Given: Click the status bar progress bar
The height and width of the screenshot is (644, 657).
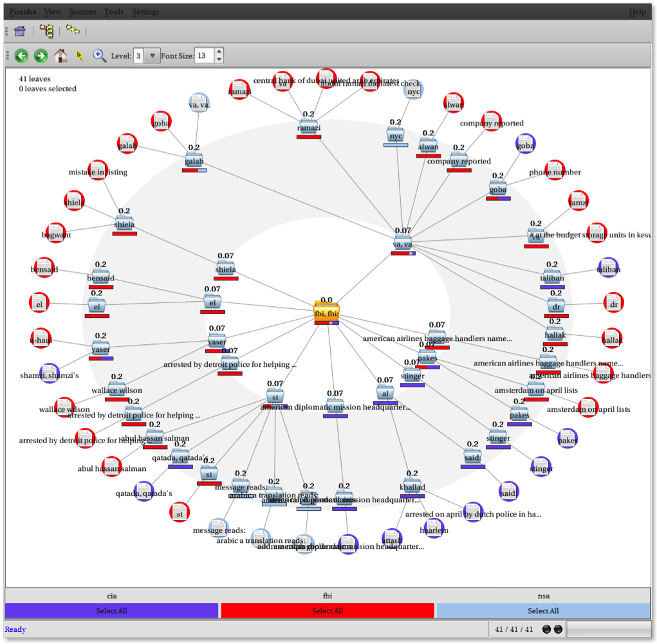Looking at the screenshot, I should (x=608, y=629).
